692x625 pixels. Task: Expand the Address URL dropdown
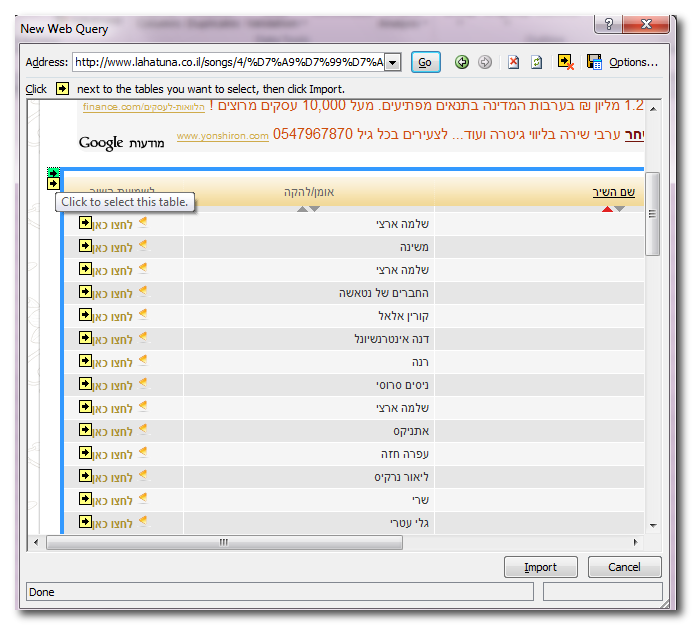(392, 63)
